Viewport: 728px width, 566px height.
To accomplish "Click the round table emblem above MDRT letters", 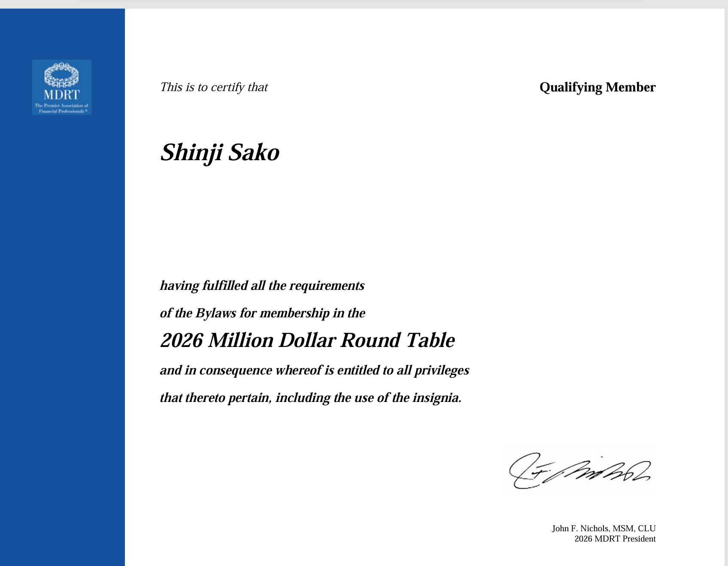I will point(61,74).
